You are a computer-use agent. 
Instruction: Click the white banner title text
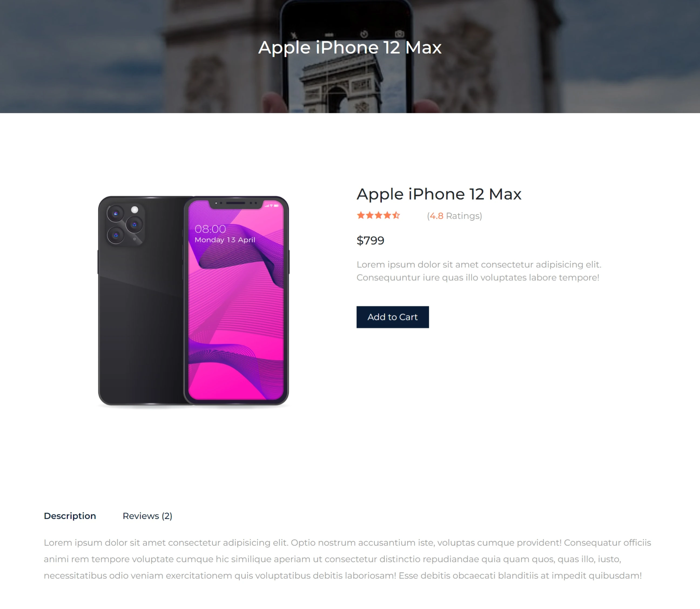pyautogui.click(x=350, y=48)
